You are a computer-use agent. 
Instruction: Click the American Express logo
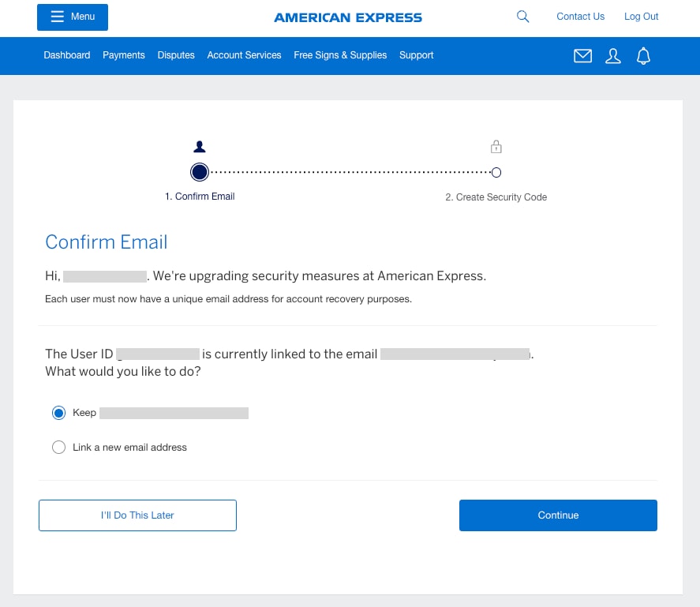click(x=348, y=17)
